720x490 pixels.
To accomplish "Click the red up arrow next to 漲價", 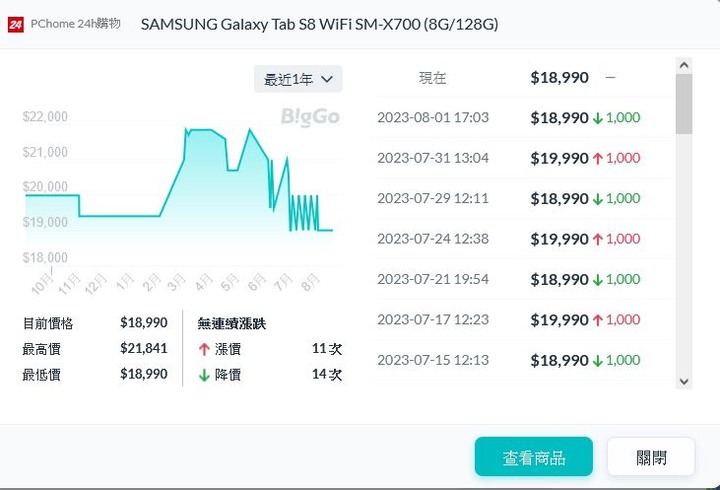I will point(204,349).
